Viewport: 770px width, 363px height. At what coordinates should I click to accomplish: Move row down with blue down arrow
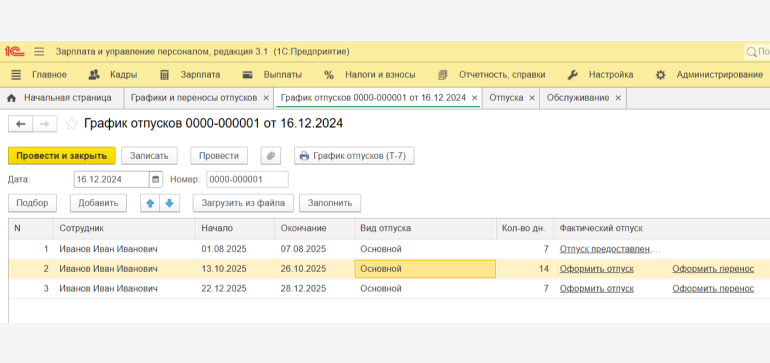[x=170, y=203]
